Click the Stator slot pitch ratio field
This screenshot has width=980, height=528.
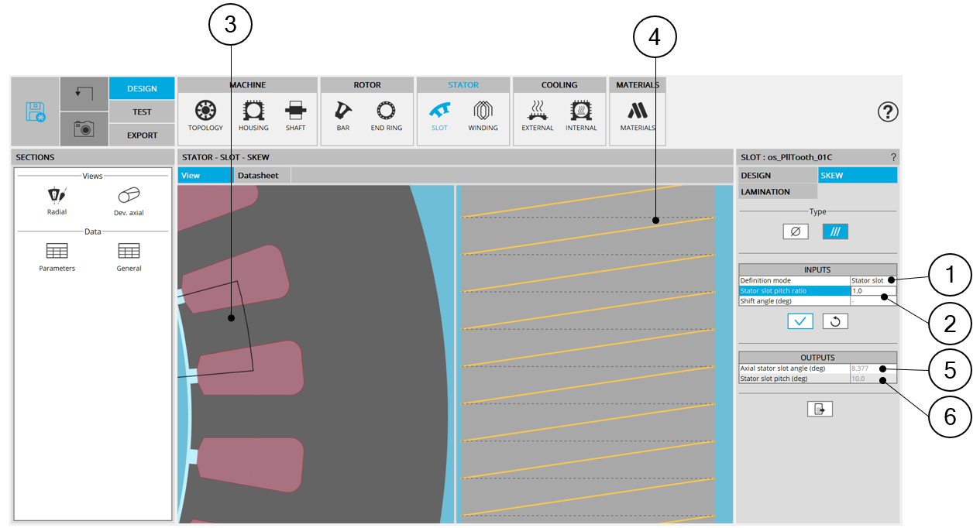872,291
